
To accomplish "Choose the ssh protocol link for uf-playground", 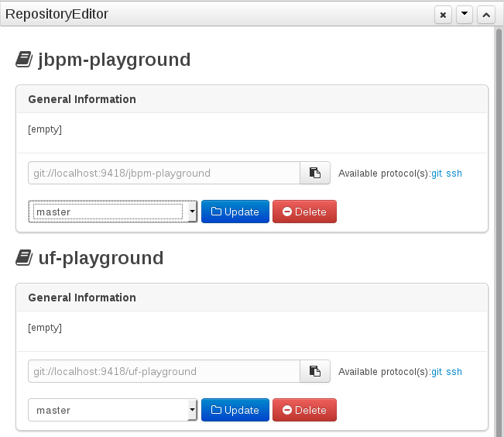I will (x=454, y=372).
